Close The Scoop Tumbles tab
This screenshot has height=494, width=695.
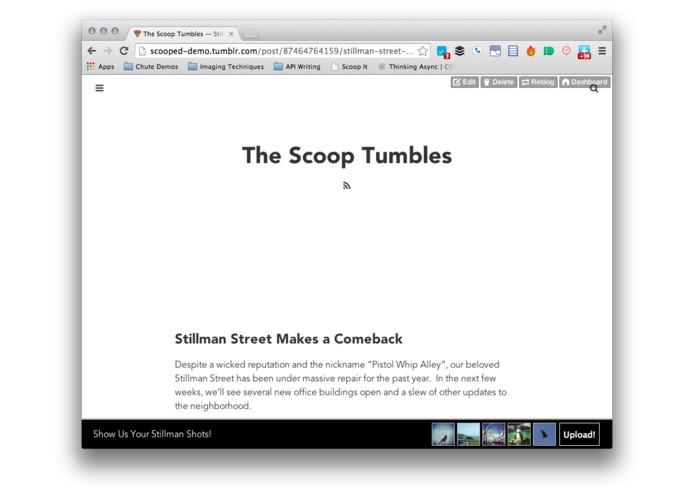(231, 34)
